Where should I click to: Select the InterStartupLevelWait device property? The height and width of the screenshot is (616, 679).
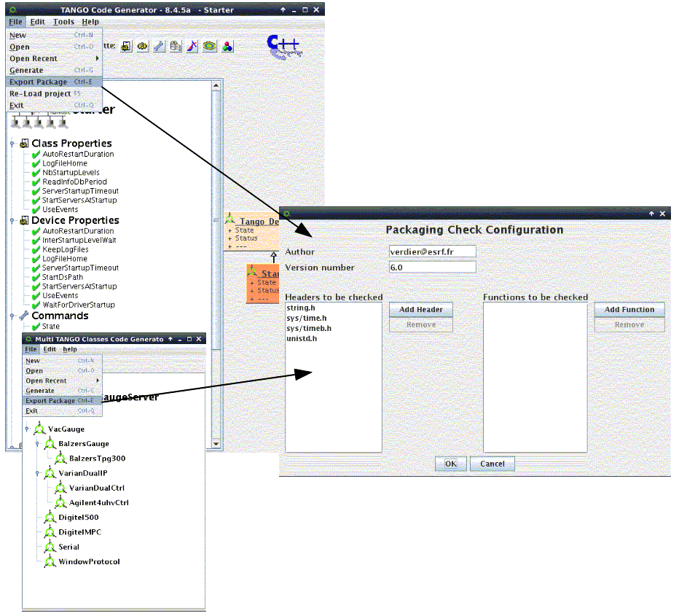click(x=79, y=241)
